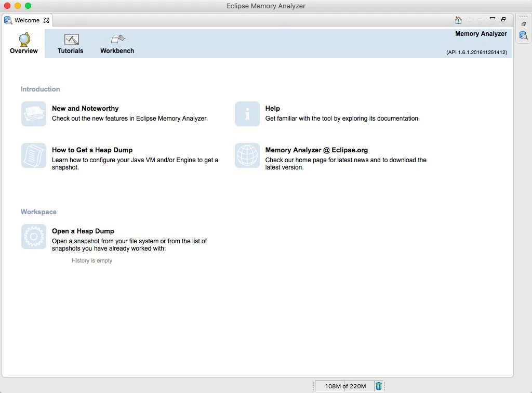Click the Workspace section heading
Screen dimensions: 532x393
(x=38, y=212)
